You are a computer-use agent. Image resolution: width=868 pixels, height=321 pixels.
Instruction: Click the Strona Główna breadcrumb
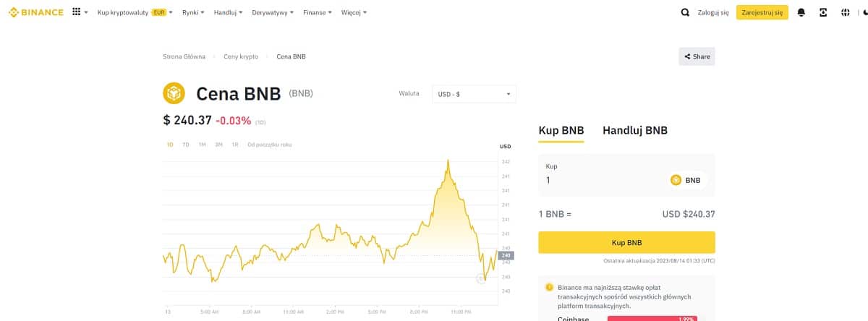[184, 56]
